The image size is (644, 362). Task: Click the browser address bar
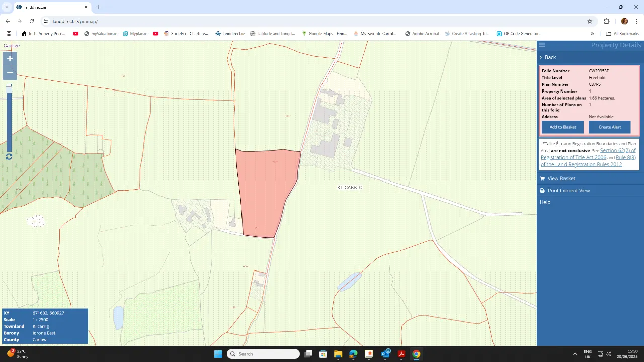pos(201,21)
